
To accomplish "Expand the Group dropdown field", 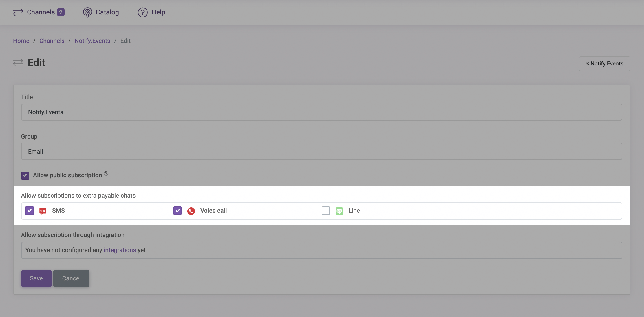I will 322,151.
